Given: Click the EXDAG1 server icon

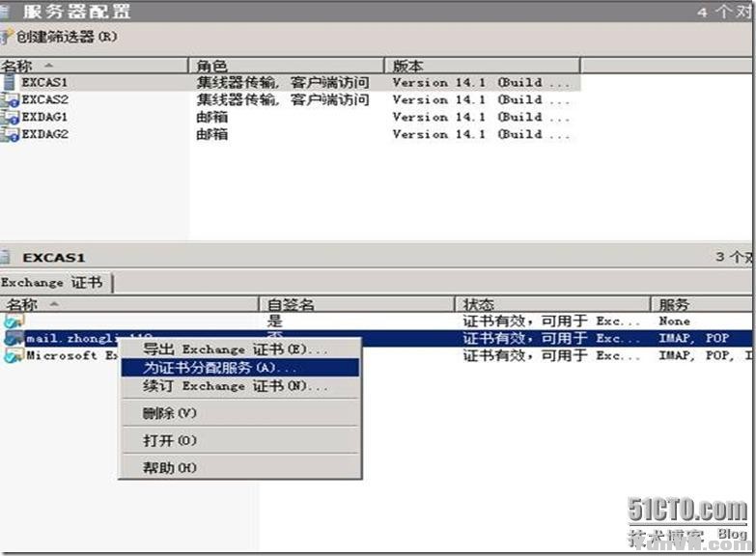Looking at the screenshot, I should pyautogui.click(x=9, y=117).
